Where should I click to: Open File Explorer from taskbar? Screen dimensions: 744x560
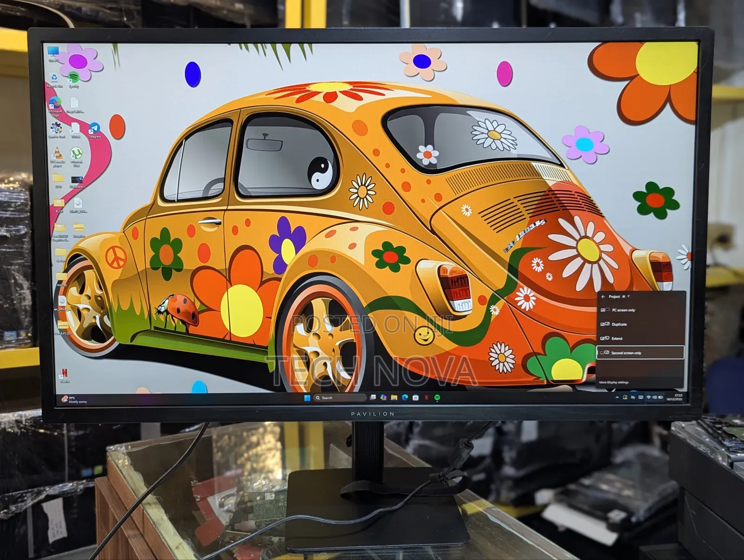[394, 397]
